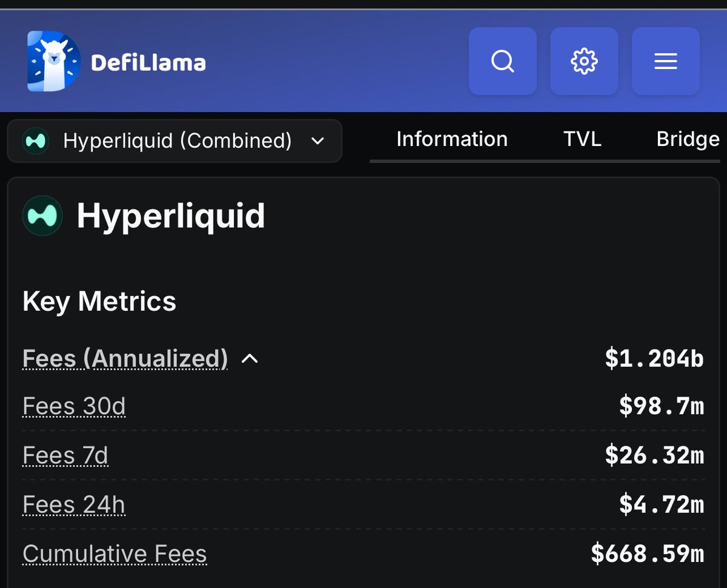Click the Fees 30d label

tap(74, 406)
